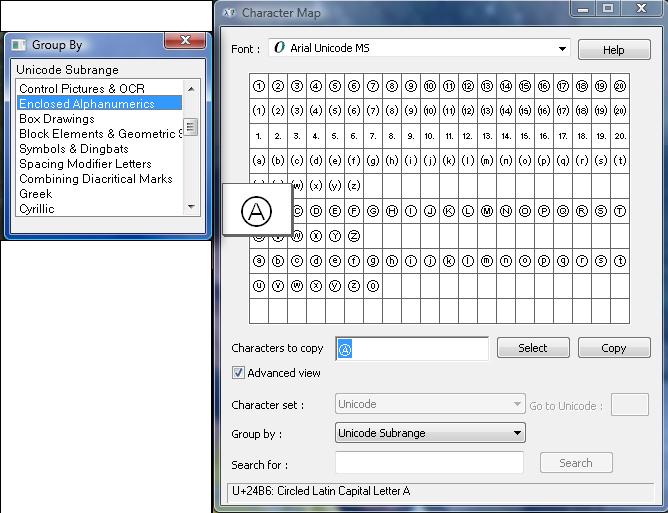Viewport: 668px width, 513px height.
Task: Choose the number 10 with period character
Action: (x=430, y=136)
